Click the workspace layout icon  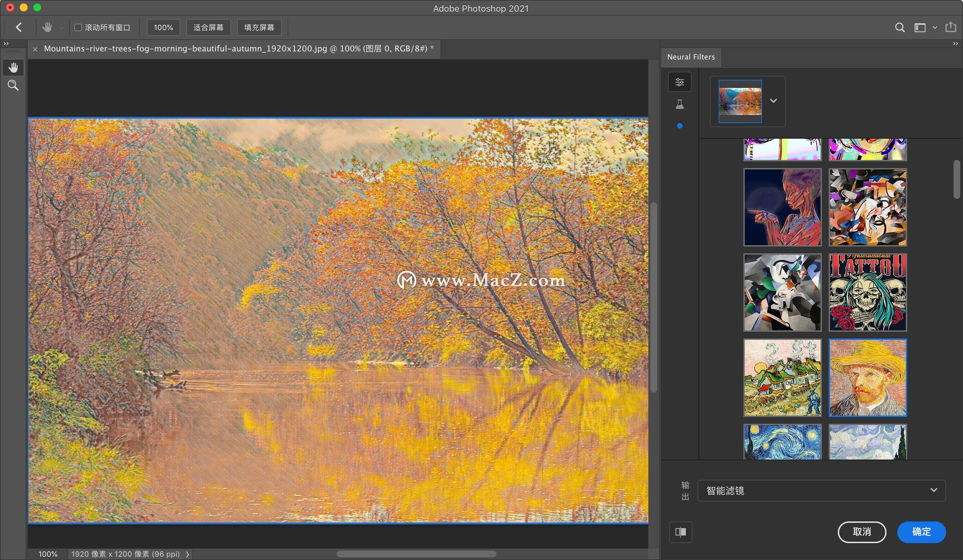point(920,28)
